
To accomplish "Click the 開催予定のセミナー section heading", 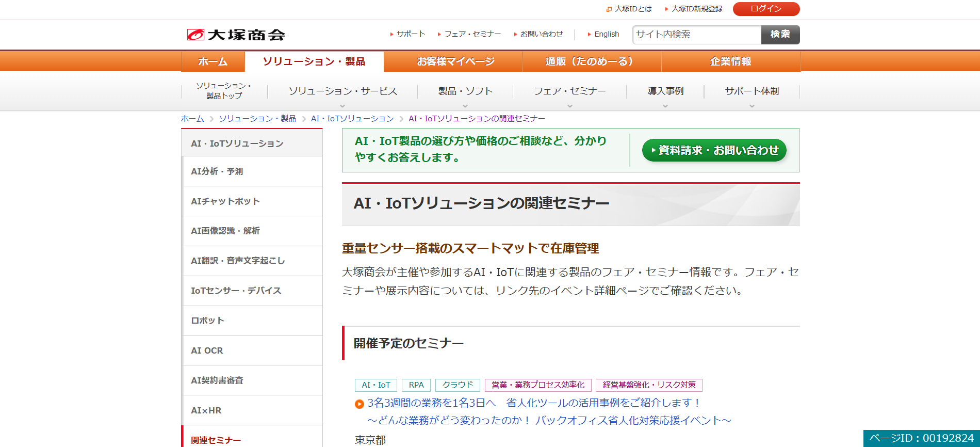I will (409, 343).
